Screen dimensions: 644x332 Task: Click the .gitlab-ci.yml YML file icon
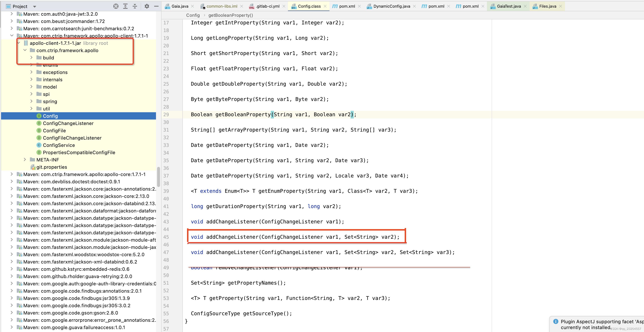coord(251,7)
